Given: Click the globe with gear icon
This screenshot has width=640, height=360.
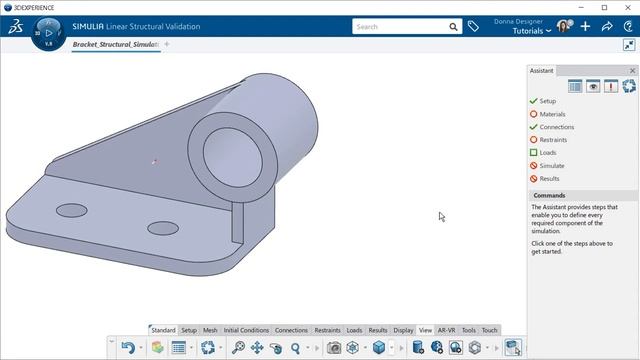Looking at the screenshot, I should (x=436, y=347).
